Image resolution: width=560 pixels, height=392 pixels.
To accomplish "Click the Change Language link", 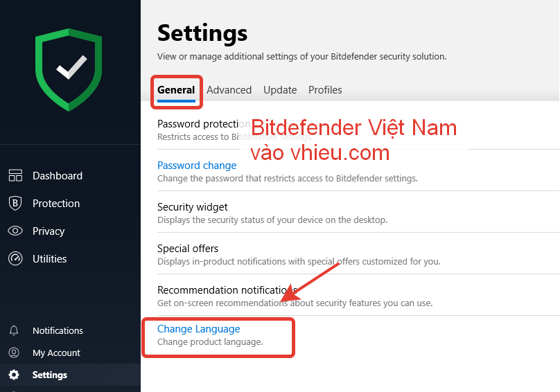I will (199, 329).
